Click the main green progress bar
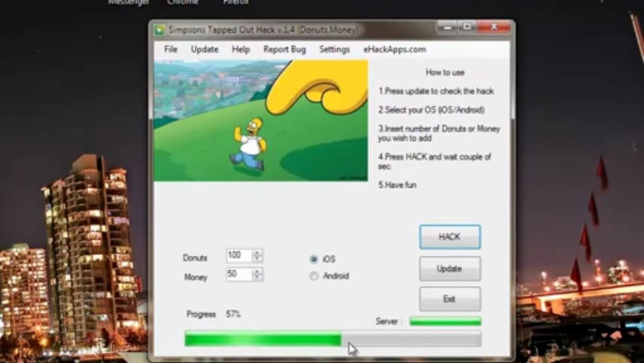 [333, 339]
